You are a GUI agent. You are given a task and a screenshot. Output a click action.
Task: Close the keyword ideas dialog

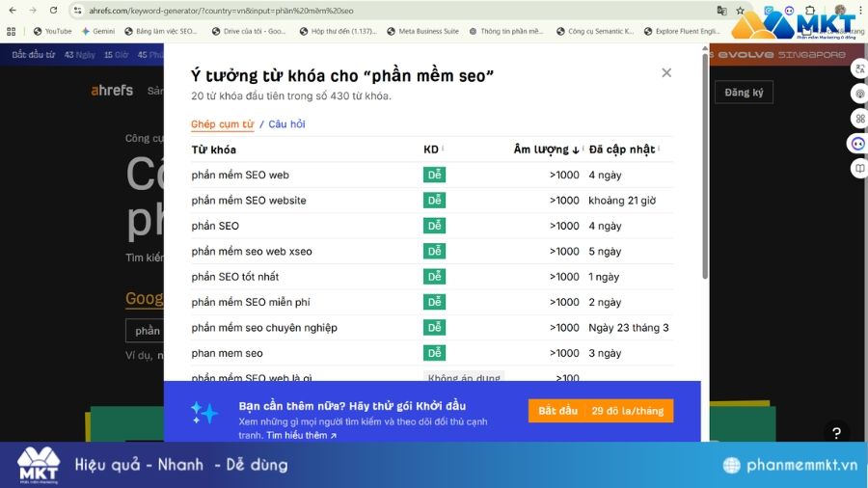[666, 72]
